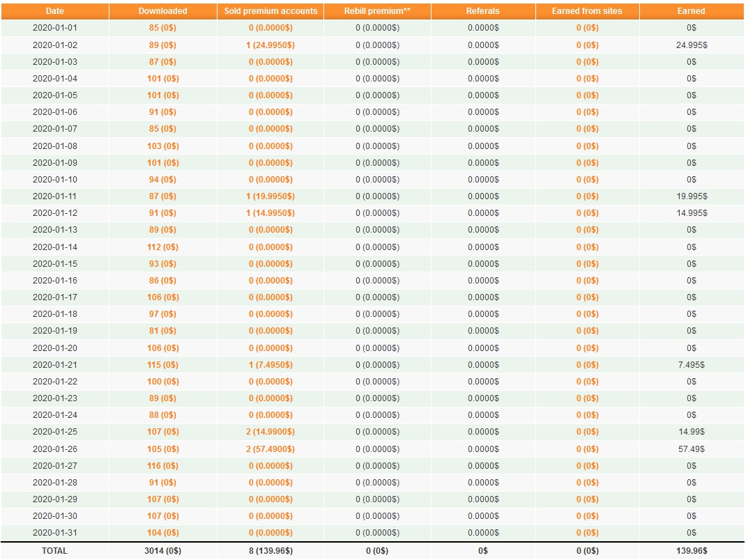748x560 pixels.
Task: Open the 1 (14.9950$) sold premium entry
Action: [x=270, y=213]
